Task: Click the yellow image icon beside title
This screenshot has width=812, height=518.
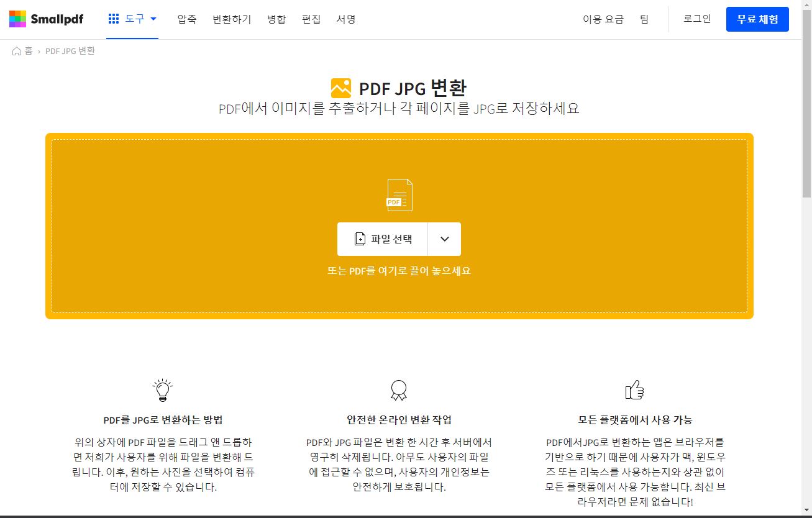Action: coord(341,88)
